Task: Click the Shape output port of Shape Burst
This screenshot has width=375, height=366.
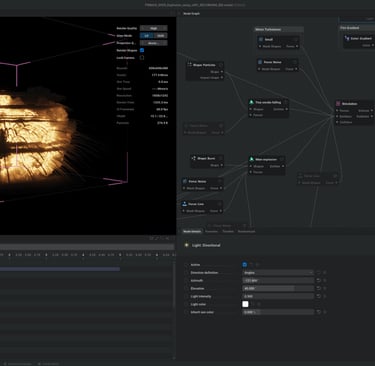Action: 222,165
